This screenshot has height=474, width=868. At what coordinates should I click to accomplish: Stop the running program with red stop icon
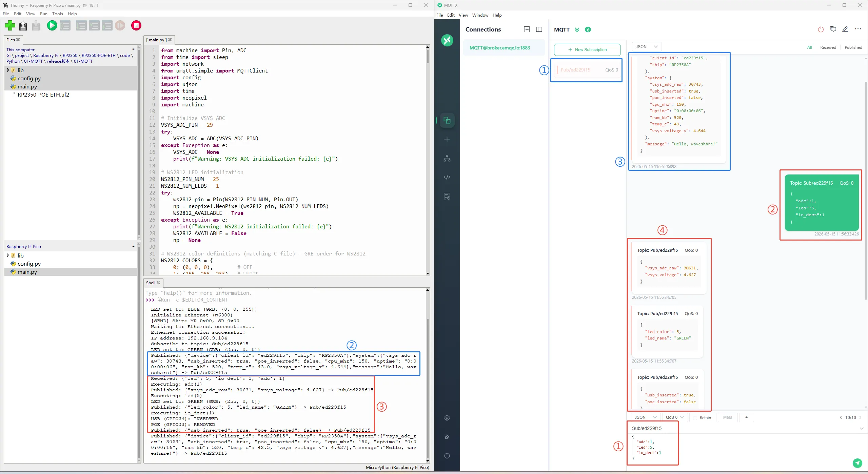136,25
